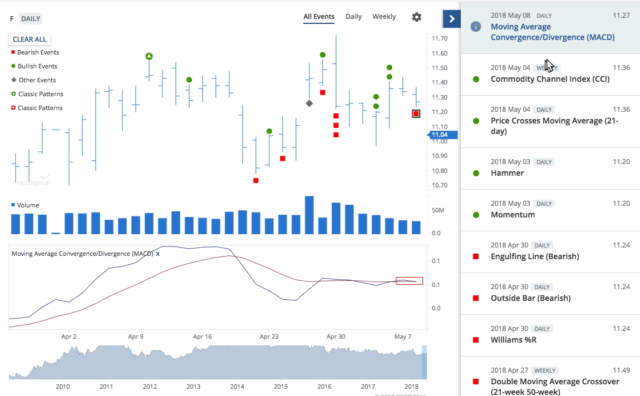
Task: Click the 2014 label on the history navigator
Action: click(x=237, y=386)
